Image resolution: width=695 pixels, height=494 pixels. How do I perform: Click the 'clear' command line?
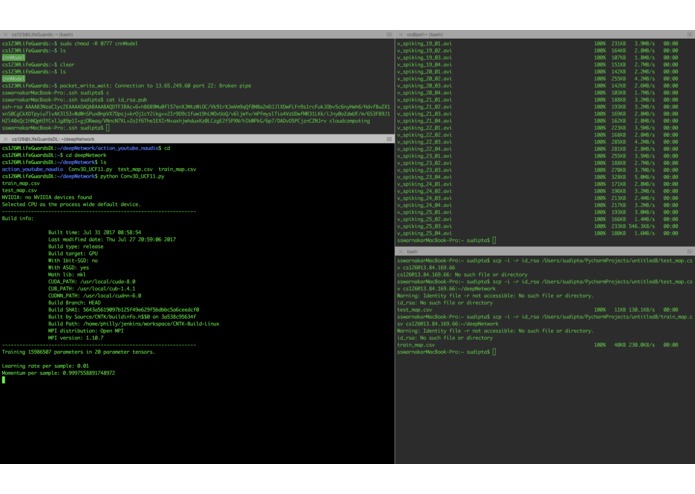pyautogui.click(x=67, y=65)
